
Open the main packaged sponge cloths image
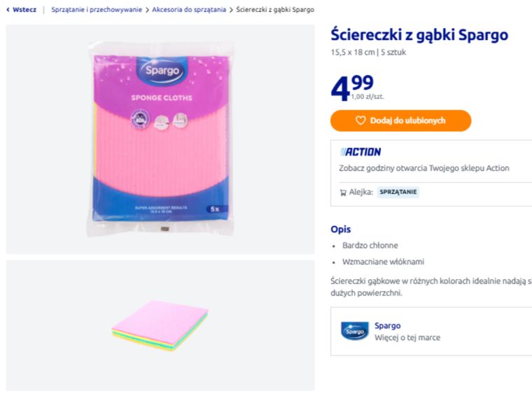click(160, 139)
